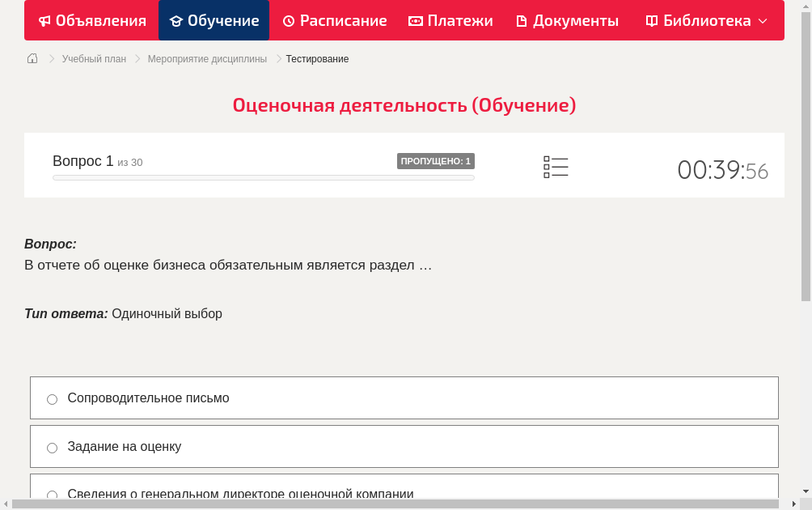
Task: Click the book icon on Библиотека
Action: point(650,20)
